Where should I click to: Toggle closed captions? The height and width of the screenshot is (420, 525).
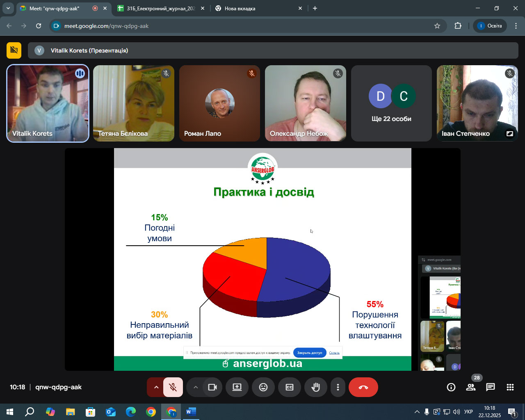pos(290,387)
